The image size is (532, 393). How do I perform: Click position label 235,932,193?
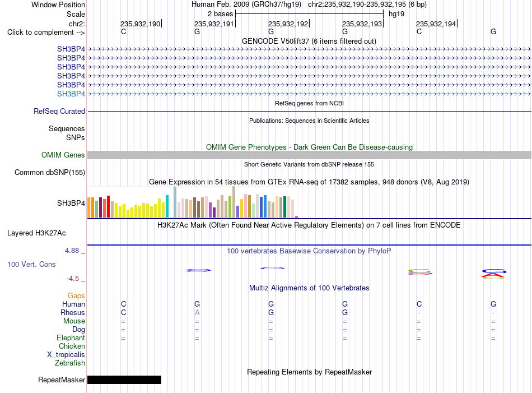point(362,24)
